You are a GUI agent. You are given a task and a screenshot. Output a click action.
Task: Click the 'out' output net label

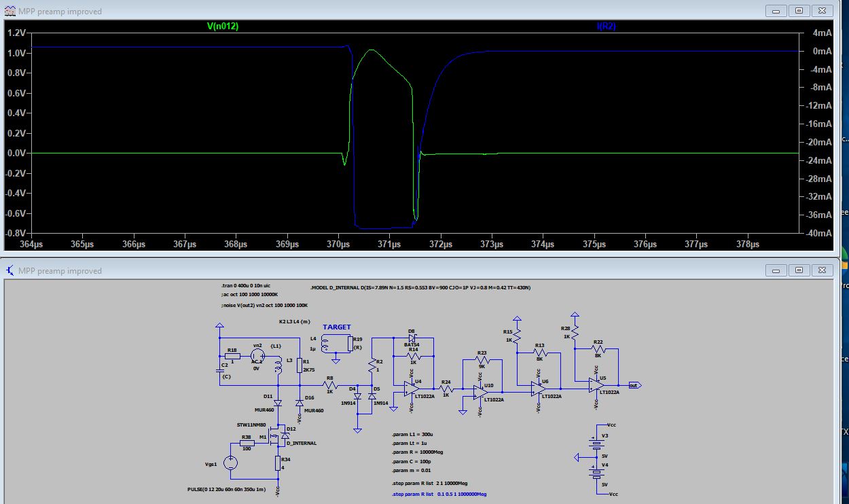click(634, 385)
